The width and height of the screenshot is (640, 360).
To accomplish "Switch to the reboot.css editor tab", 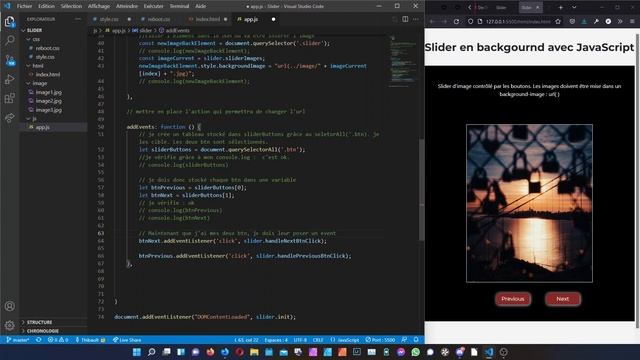I will (x=159, y=19).
